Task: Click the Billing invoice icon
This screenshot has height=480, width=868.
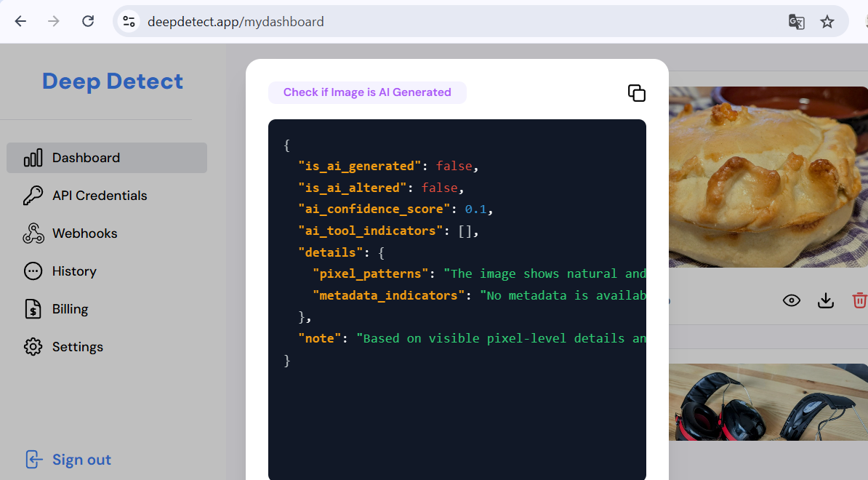Action: coord(33,309)
